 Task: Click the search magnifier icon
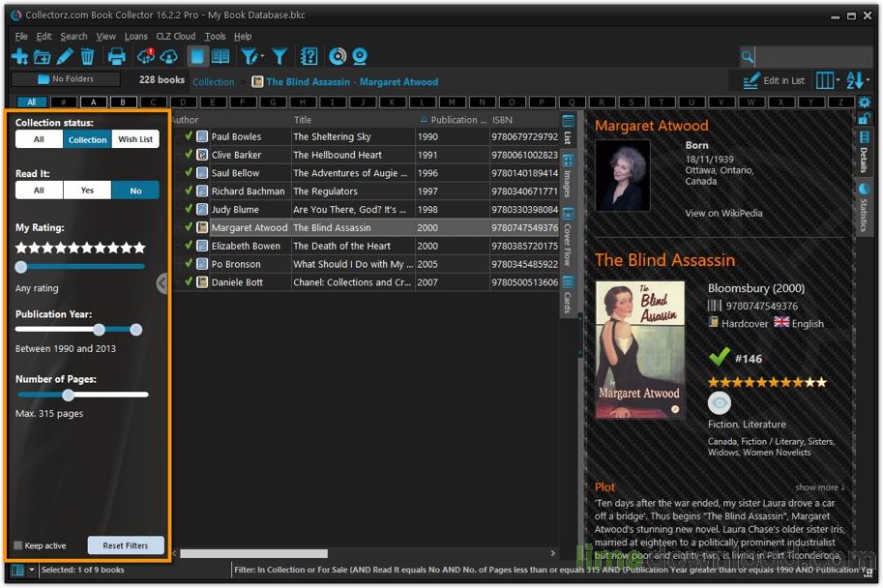pyautogui.click(x=748, y=56)
